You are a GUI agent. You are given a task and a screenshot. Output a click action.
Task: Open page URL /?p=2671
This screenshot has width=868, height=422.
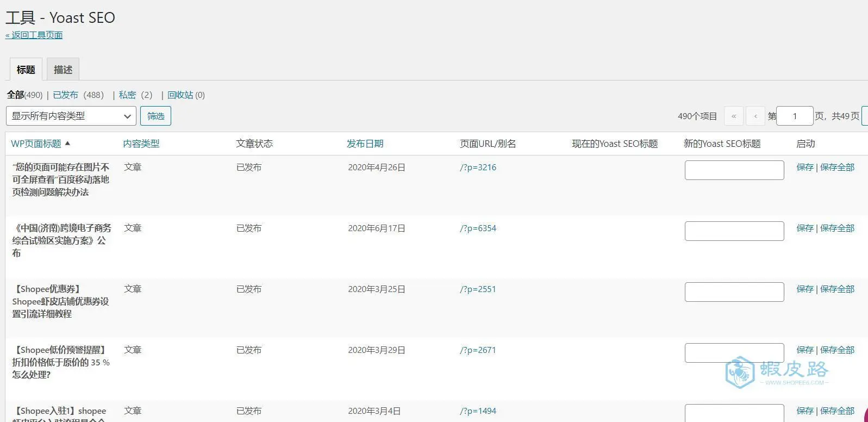[478, 350]
